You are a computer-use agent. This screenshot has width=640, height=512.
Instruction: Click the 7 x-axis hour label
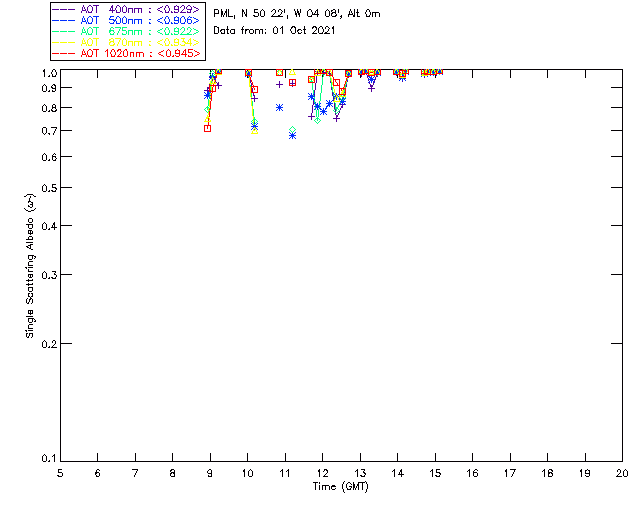pyautogui.click(x=135, y=473)
